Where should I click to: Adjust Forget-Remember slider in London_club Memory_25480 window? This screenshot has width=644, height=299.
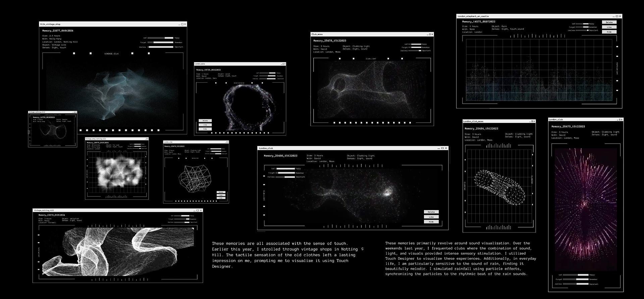[285, 173]
